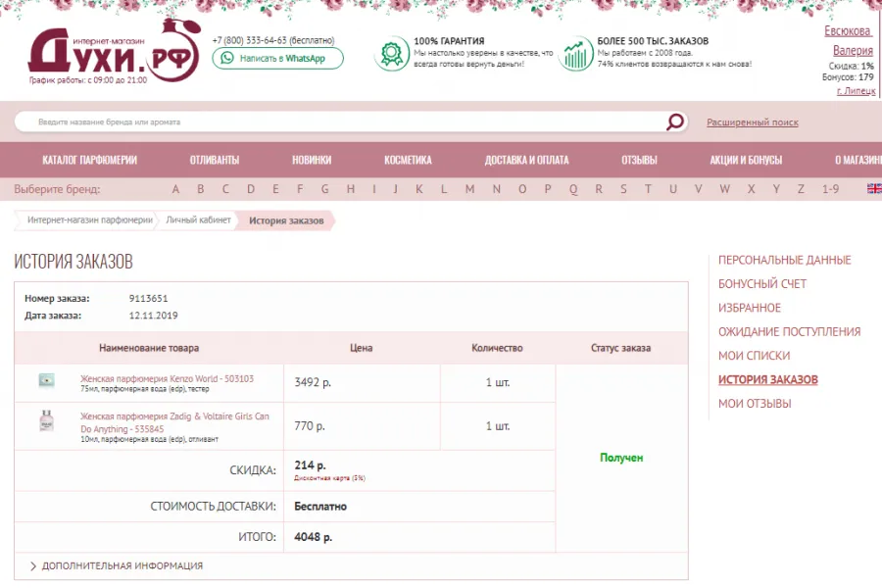Click История заказов breadcrumb

pyautogui.click(x=286, y=220)
